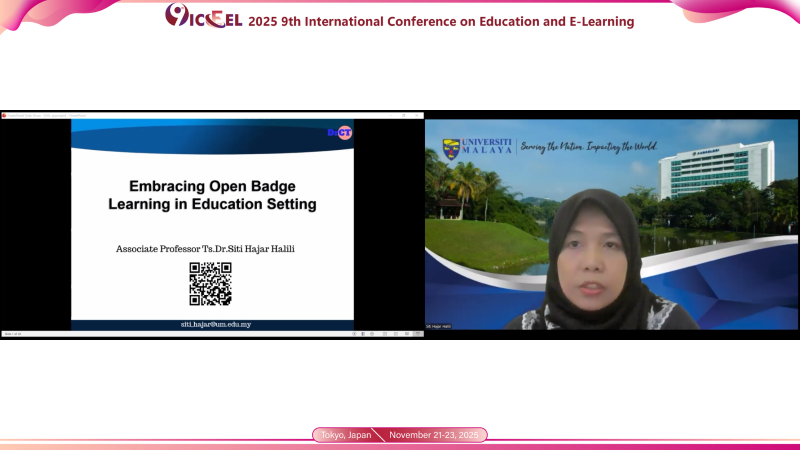Image resolution: width=800 pixels, height=450 pixels.
Task: Click the siti_hajar@um.edu.my email address
Action: pyautogui.click(x=211, y=324)
